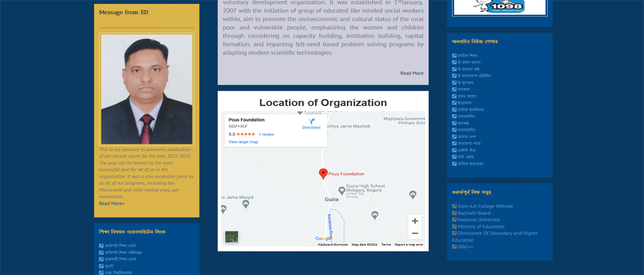
Task: Click 'Read More' under organization description
Action: (412, 73)
